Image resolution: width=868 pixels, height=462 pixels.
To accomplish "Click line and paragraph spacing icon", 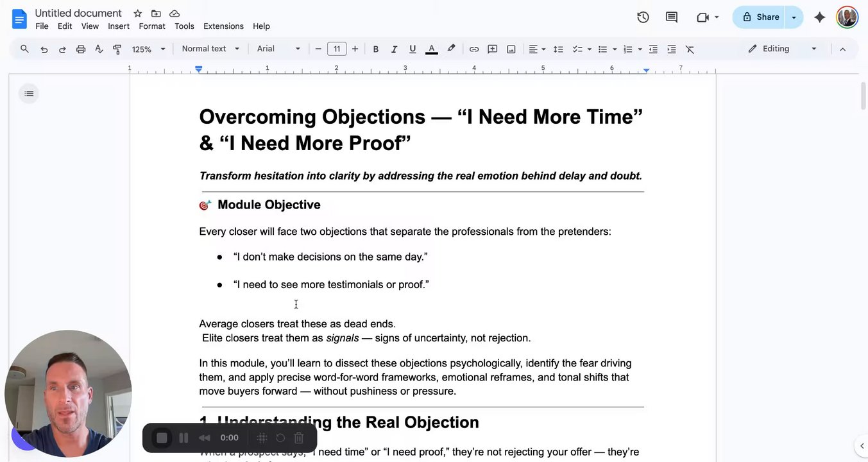I will [558, 49].
